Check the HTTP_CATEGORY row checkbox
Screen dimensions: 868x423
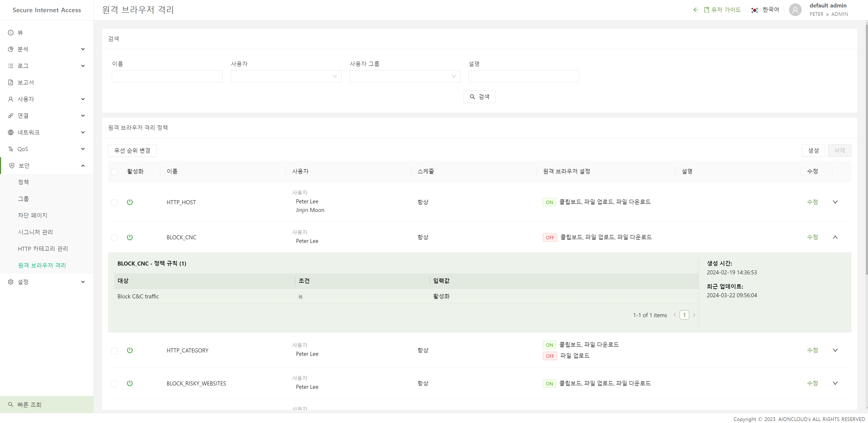[115, 351]
